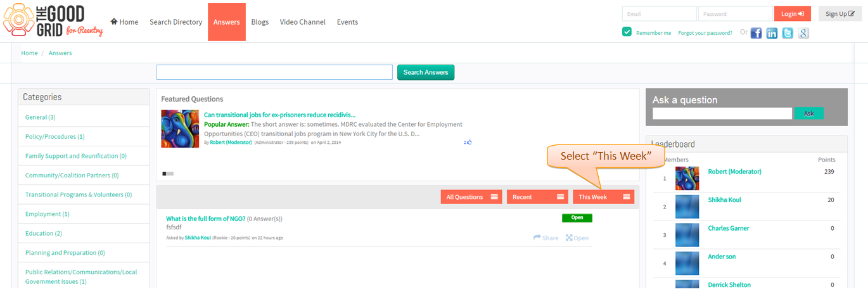868x294 pixels.
Task: Click The Good Grid logo
Action: click(x=53, y=21)
